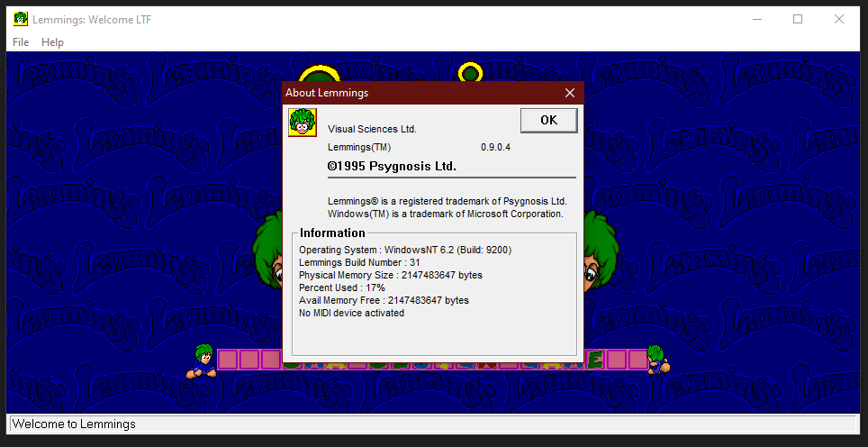Click the 'Percent Used : 17%' line
Viewport: 868px width, 447px height.
[341, 288]
